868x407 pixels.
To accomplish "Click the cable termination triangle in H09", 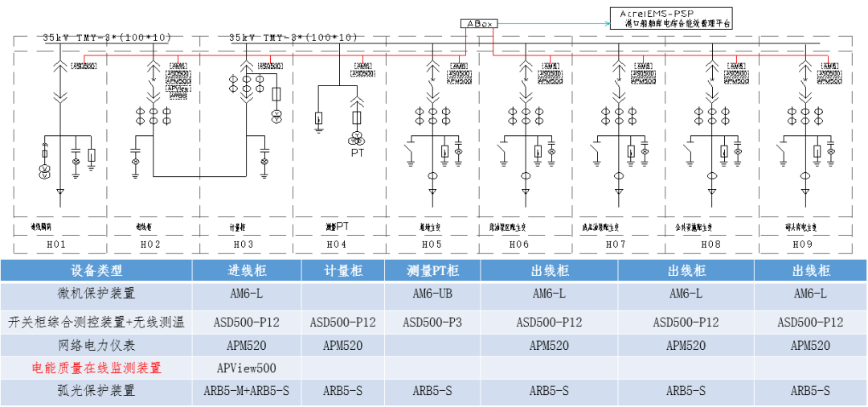I will [805, 192].
